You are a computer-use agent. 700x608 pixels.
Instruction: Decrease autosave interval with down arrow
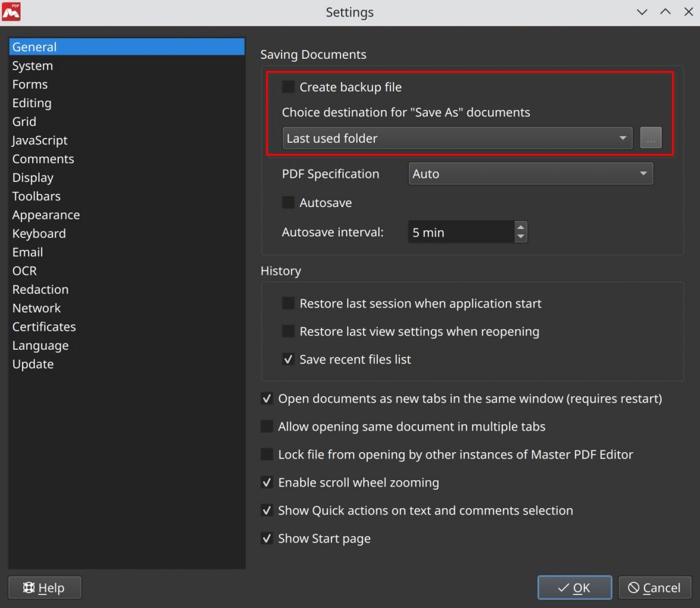pos(520,237)
